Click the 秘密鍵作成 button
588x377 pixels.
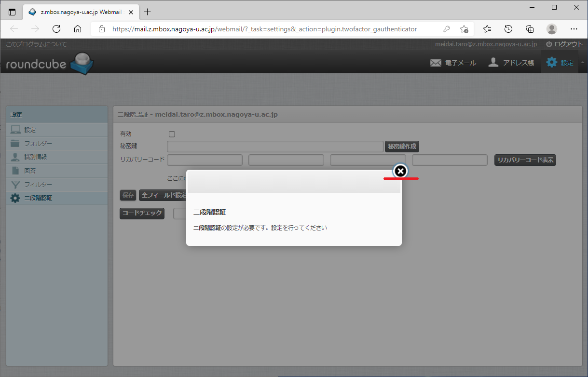pyautogui.click(x=402, y=146)
